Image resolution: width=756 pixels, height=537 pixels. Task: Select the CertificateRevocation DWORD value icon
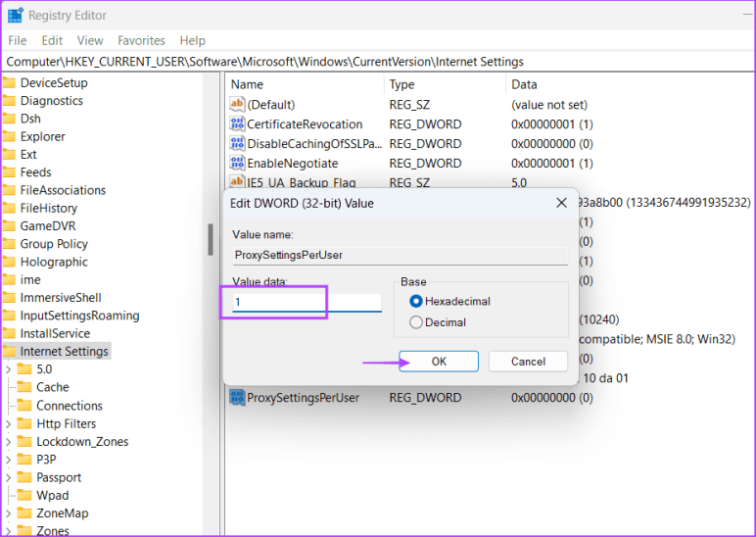click(x=237, y=124)
